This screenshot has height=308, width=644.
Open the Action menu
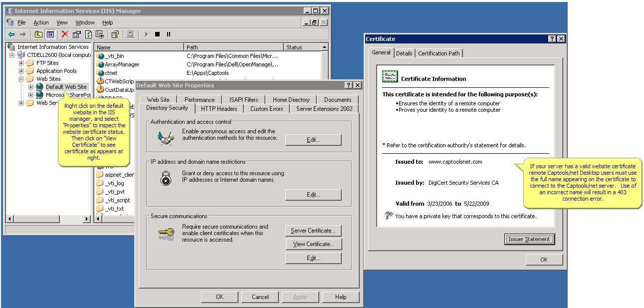click(x=40, y=22)
